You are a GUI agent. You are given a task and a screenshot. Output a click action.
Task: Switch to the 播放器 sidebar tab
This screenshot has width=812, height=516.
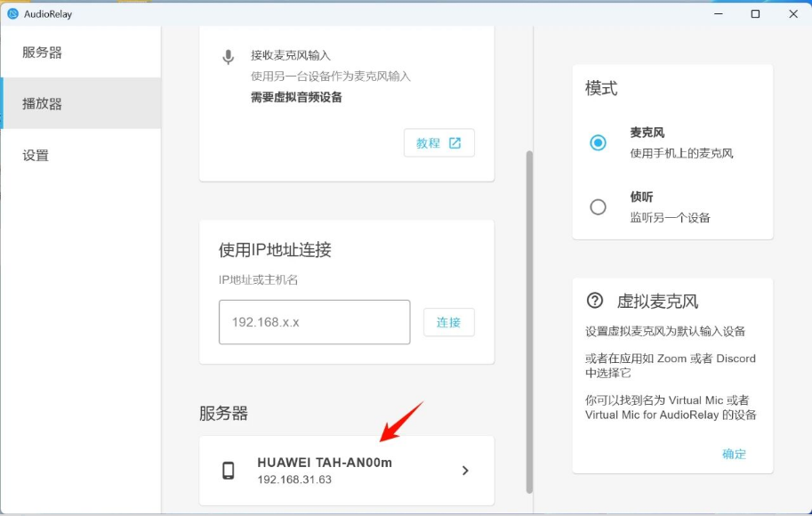click(81, 103)
